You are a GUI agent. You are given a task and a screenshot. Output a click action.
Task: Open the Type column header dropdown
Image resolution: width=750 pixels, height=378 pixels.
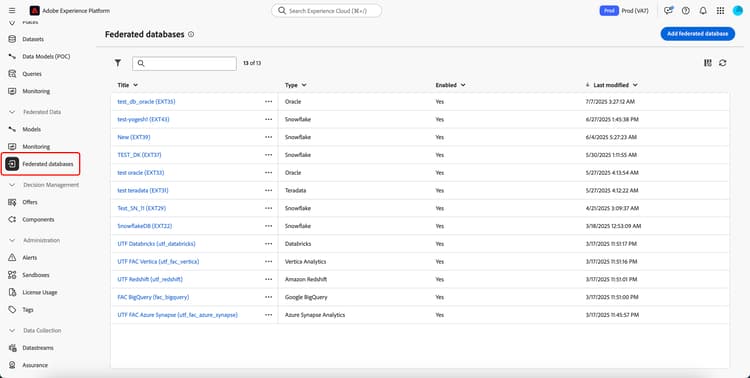click(x=304, y=85)
